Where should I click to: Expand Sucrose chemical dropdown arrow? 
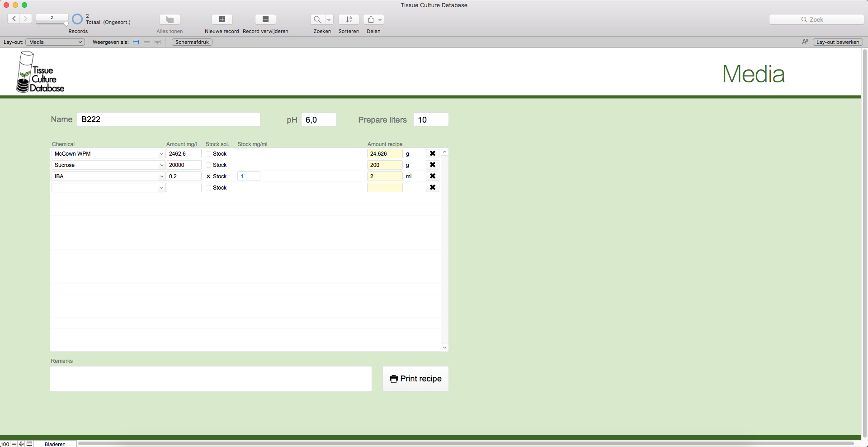(161, 165)
